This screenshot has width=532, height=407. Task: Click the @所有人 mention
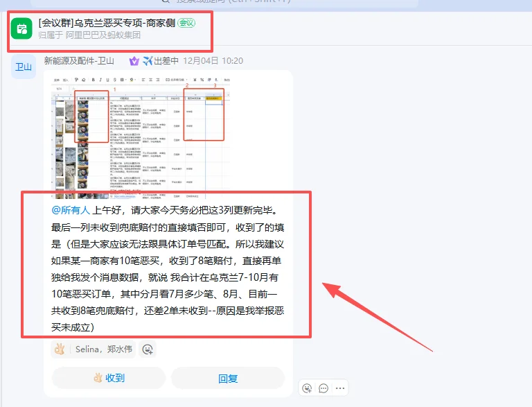pos(71,210)
